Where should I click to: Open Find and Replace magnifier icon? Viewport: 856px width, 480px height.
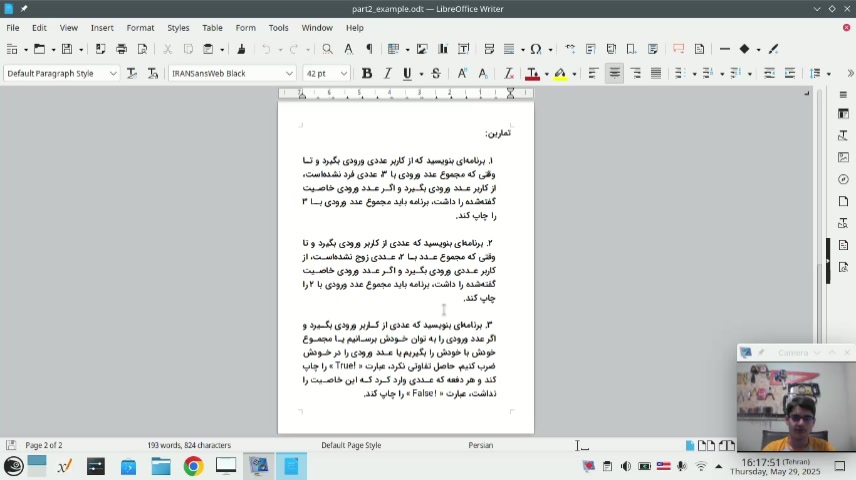(327, 49)
